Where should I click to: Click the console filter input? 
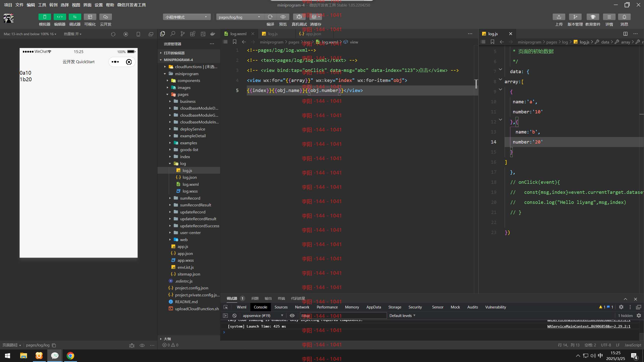[x=343, y=315]
